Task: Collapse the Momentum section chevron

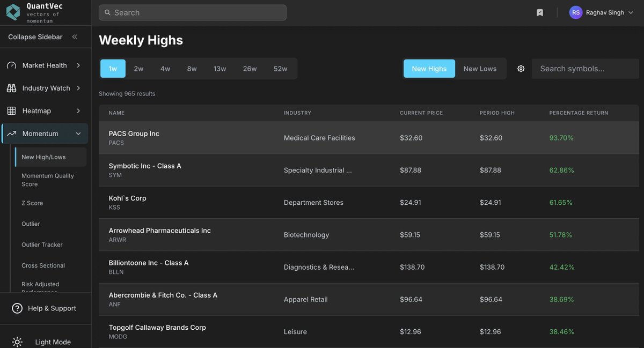Action: coord(78,134)
